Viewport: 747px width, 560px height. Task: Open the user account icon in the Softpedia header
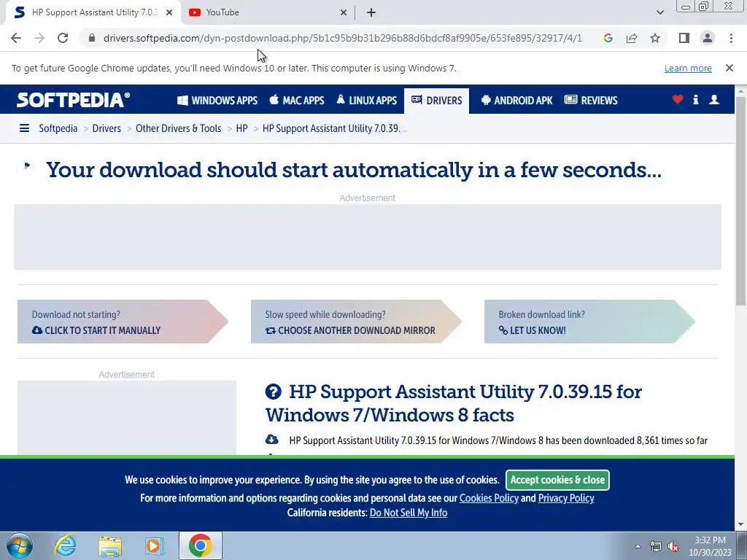tap(714, 99)
